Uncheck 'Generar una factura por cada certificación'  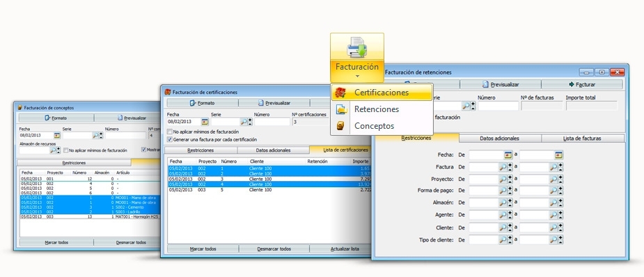(170, 139)
